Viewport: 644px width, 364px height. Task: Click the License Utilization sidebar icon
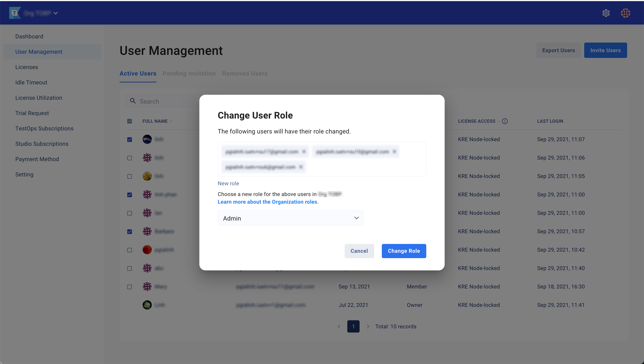(x=39, y=98)
